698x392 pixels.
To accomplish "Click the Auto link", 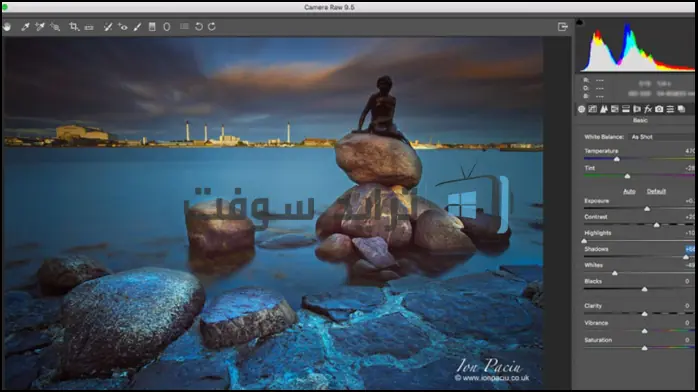I will 629,191.
